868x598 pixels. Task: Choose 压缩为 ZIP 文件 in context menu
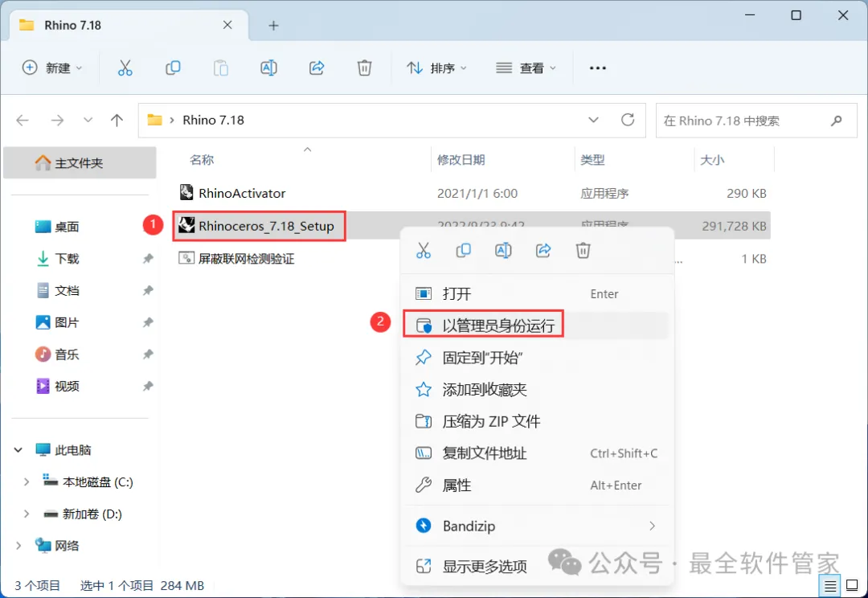[534, 421]
